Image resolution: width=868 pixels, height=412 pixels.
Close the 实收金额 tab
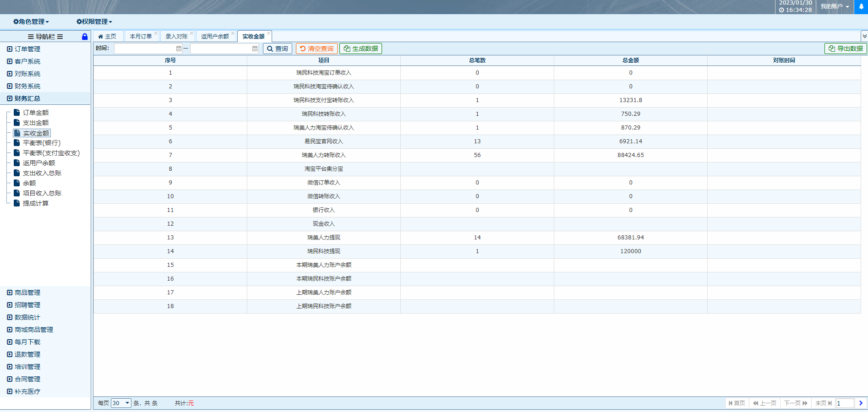pyautogui.click(x=268, y=33)
